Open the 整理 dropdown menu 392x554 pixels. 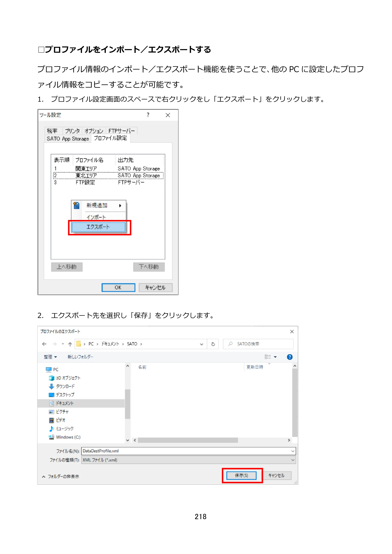[x=50, y=357]
